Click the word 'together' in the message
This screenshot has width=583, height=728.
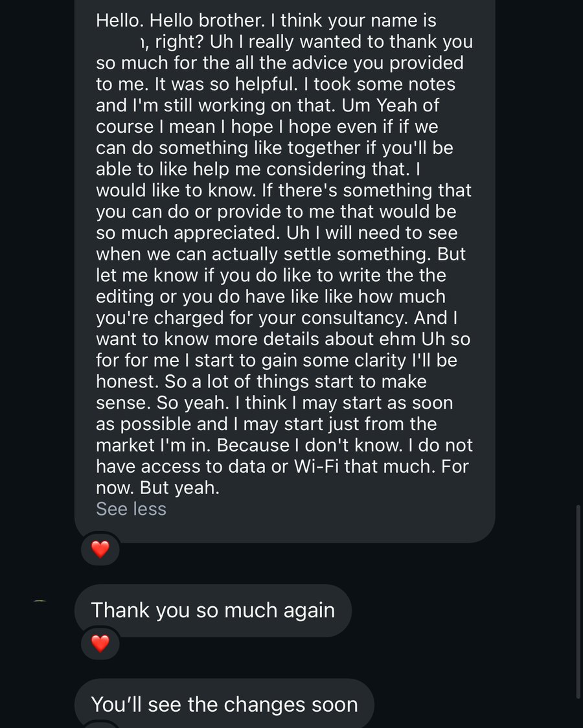point(323,148)
